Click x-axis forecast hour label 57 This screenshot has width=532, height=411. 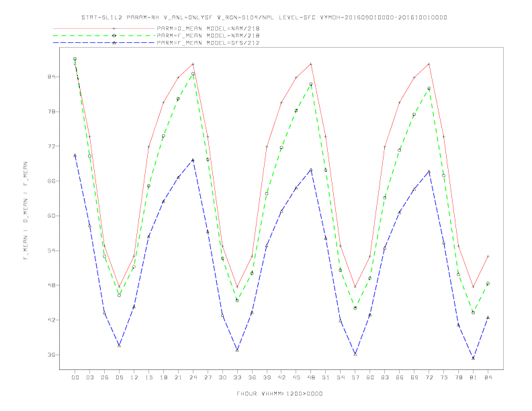click(355, 377)
